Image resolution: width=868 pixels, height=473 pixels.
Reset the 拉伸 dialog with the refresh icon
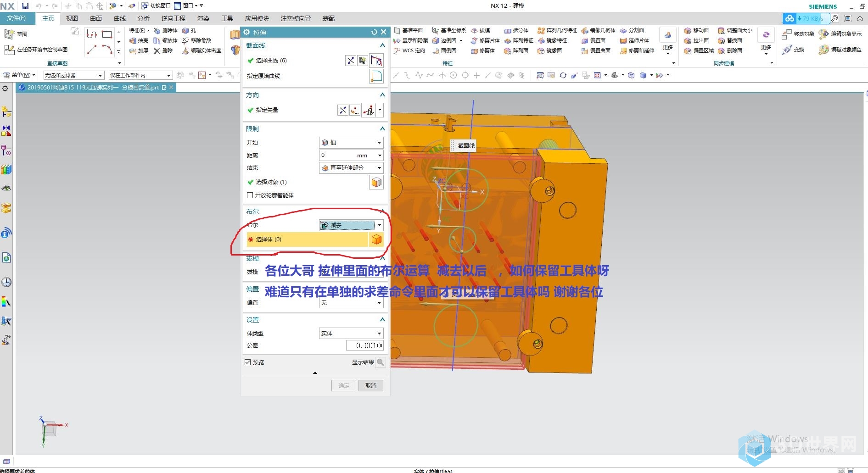tap(374, 32)
